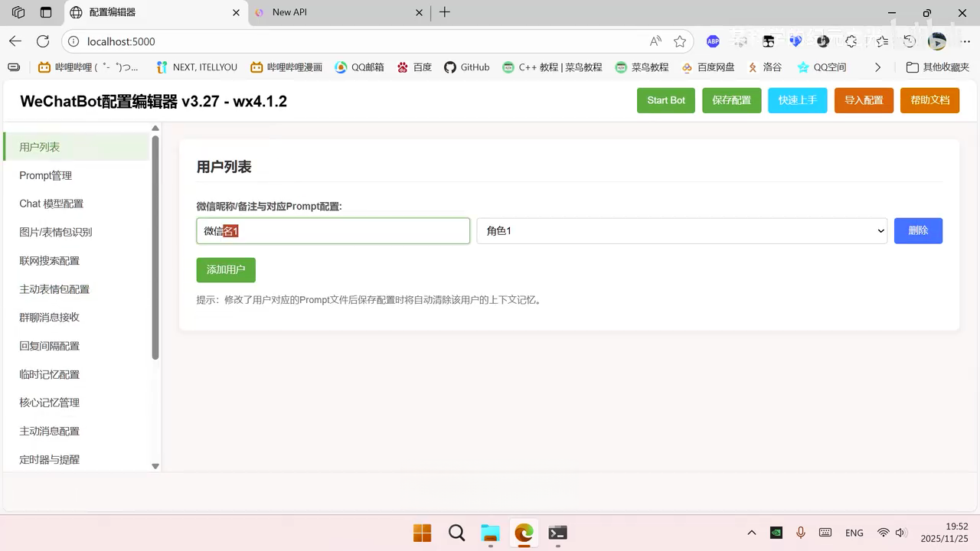Click the Start Bot button

coord(665,99)
